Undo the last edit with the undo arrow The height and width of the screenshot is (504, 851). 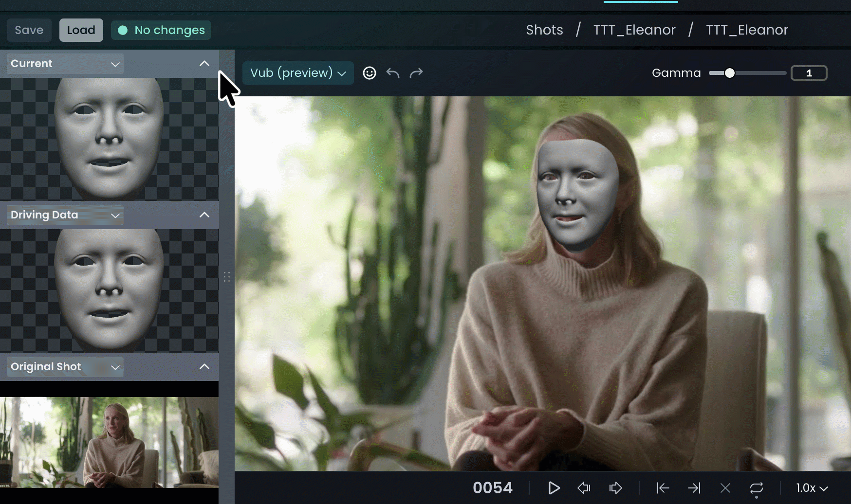click(393, 73)
